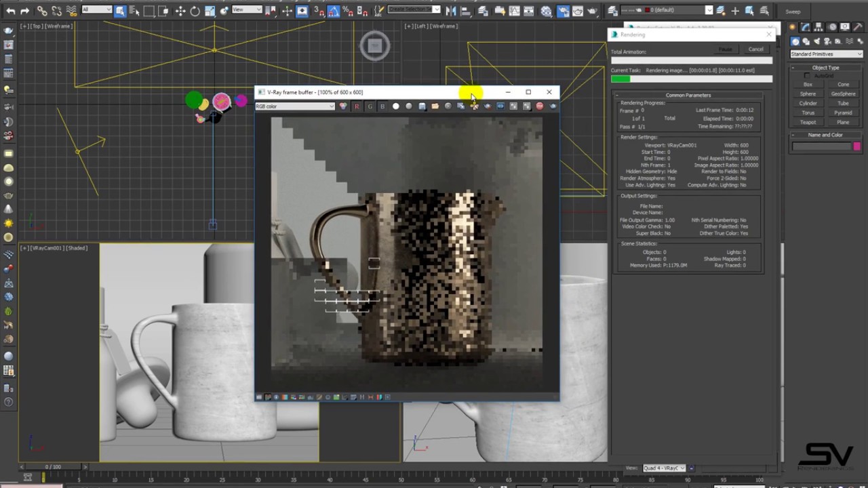Click the red Stop rendering icon
Image resolution: width=868 pixels, height=488 pixels.
[540, 106]
